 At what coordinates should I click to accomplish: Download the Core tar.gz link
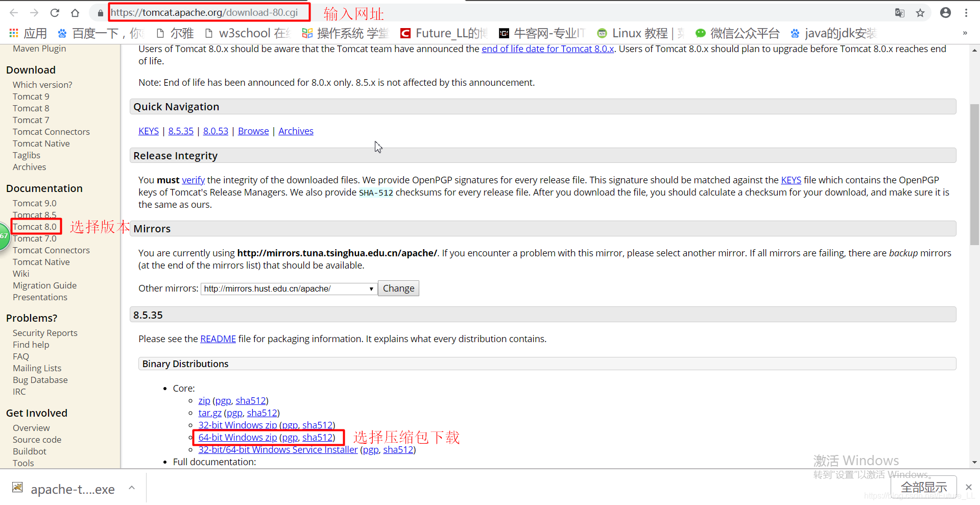(210, 413)
